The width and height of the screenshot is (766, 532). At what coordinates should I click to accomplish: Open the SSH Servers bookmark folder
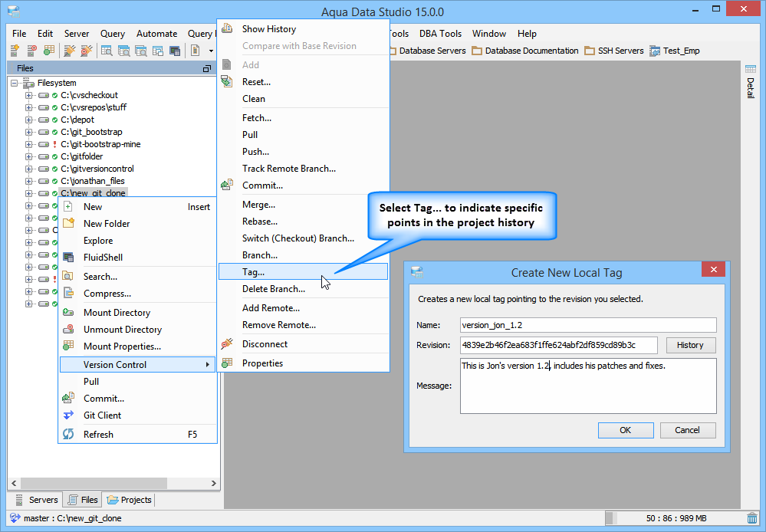coord(614,51)
